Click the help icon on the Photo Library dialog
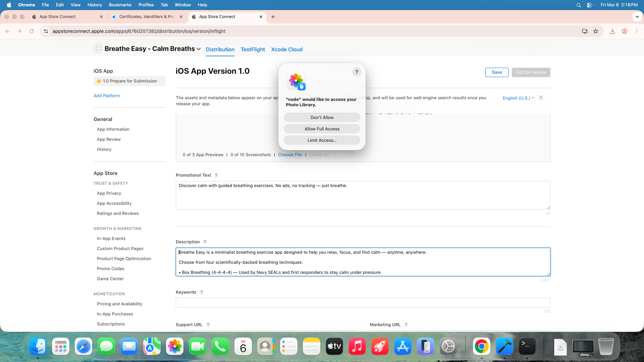644x362 pixels. 356,72
